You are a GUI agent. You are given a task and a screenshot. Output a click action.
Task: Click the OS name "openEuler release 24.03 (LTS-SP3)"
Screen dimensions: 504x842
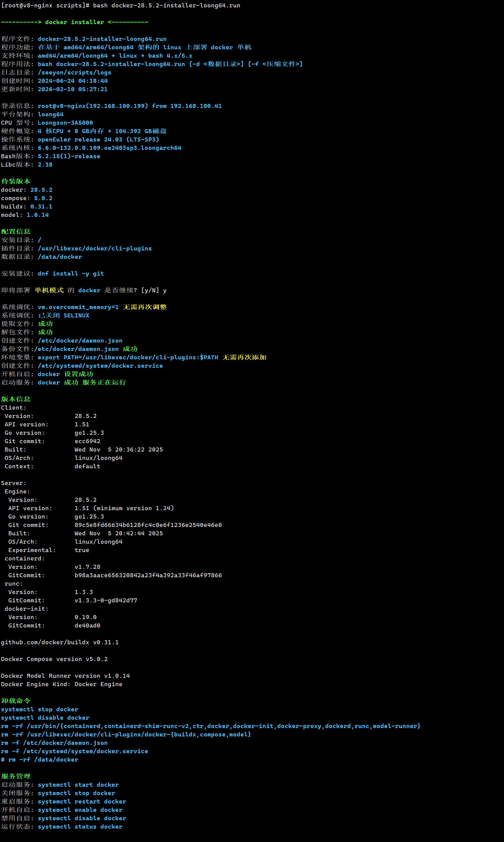coord(98,139)
